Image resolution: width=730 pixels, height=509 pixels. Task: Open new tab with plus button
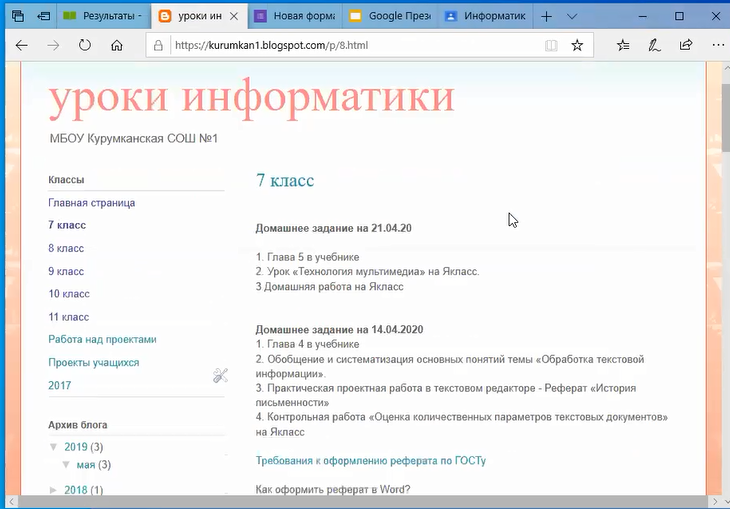tap(546, 16)
